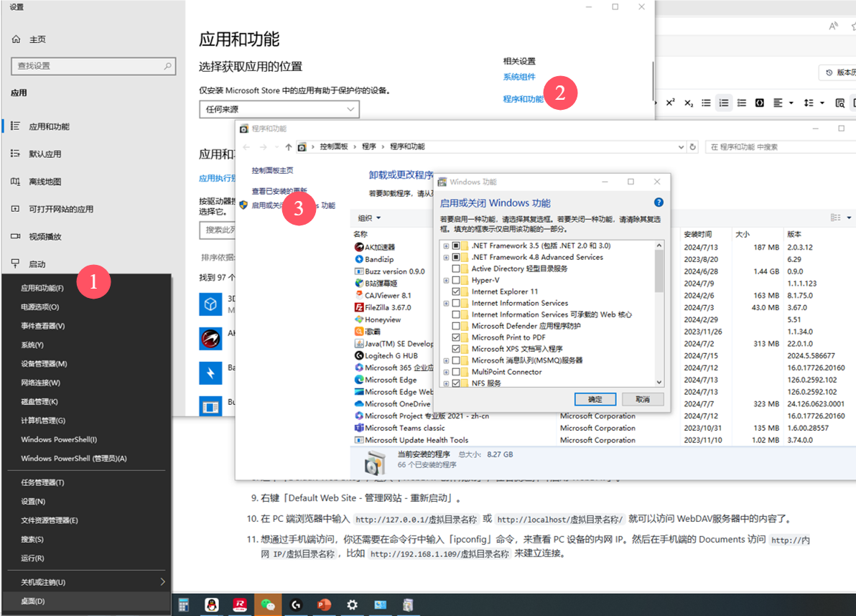
Task: Click the Windows 功能 list scrollbar thumb
Action: click(x=659, y=271)
